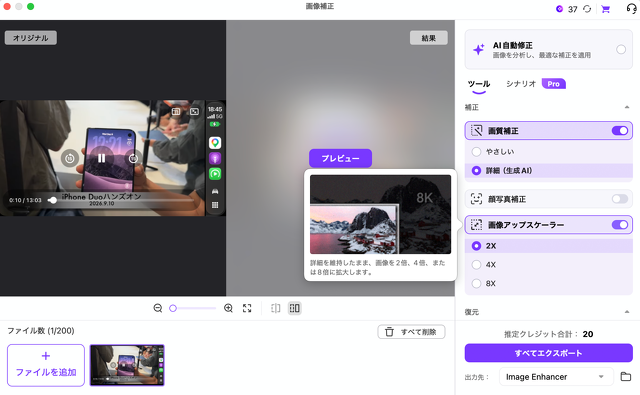Image resolution: width=640 pixels, height=395 pixels.
Task: Click the 推定クレジット合計 value 20
Action: 588,334
